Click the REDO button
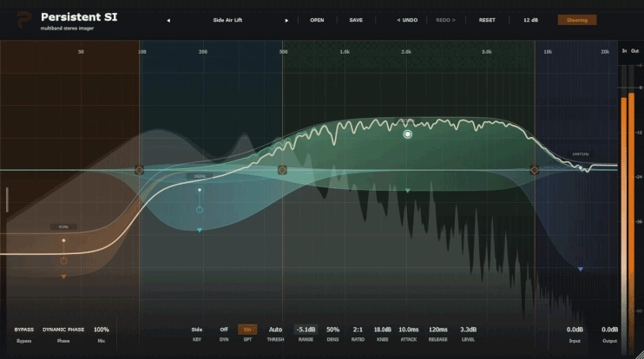Viewport: 644px width, 359px height. tap(445, 20)
